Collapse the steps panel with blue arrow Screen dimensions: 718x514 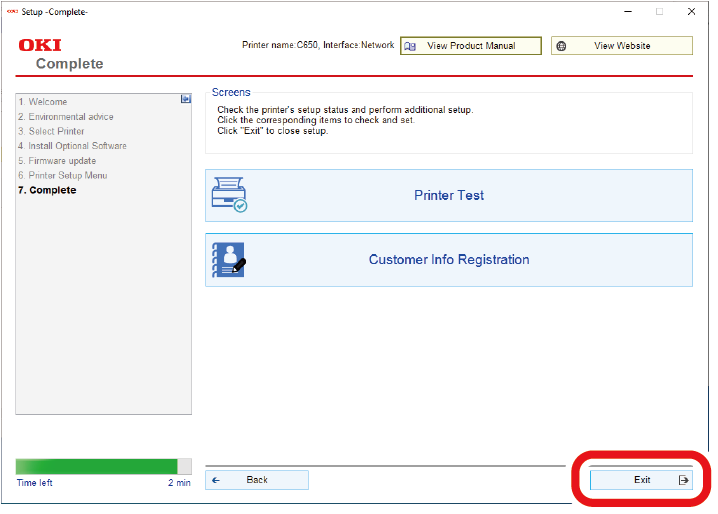185,99
